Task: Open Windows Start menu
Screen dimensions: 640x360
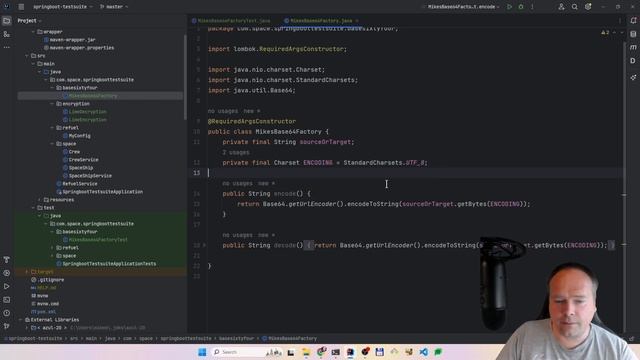Action: tap(202, 352)
